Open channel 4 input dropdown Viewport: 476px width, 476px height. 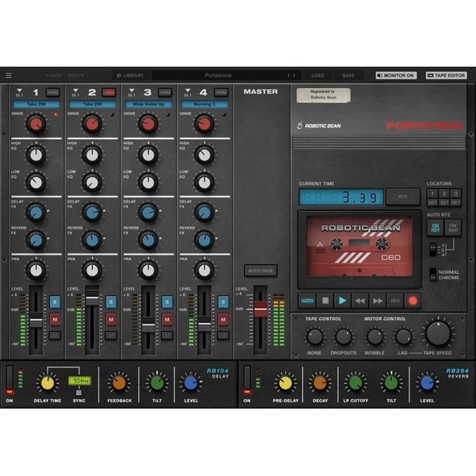pyautogui.click(x=187, y=92)
